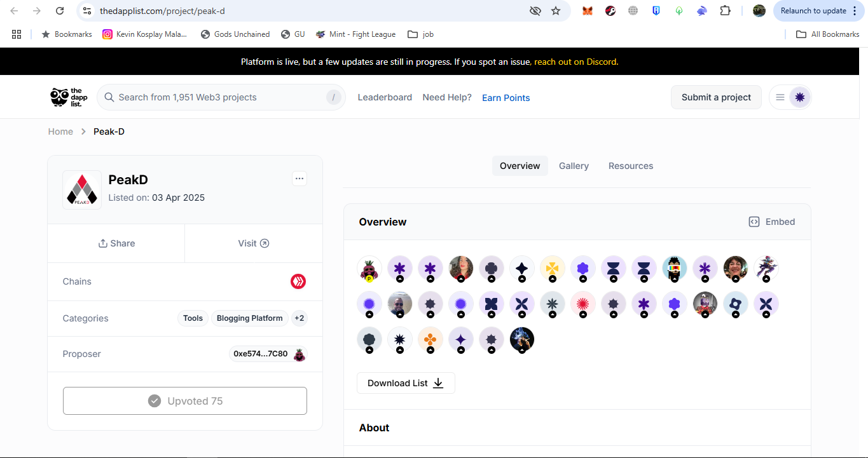Open the job bookmarks folder
The height and width of the screenshot is (458, 868).
point(421,34)
